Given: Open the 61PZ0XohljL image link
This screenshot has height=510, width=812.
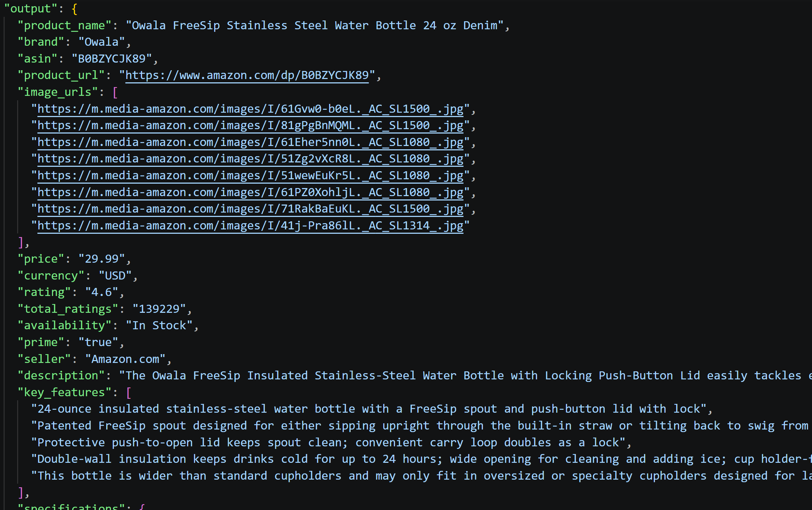Looking at the screenshot, I should 250,192.
